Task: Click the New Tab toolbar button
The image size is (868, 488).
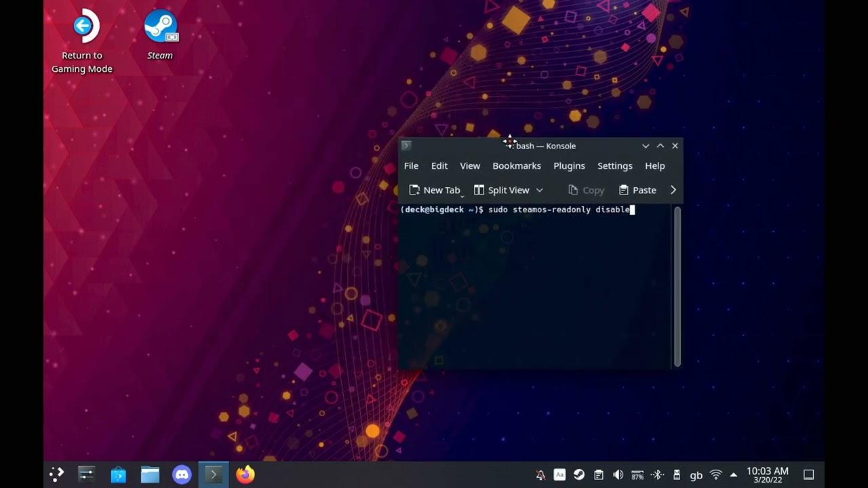Action: [435, 190]
